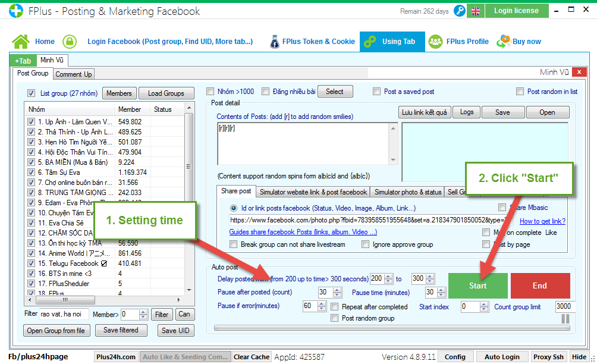The width and height of the screenshot is (597, 364).
Task: Click the Login license button
Action: (516, 11)
